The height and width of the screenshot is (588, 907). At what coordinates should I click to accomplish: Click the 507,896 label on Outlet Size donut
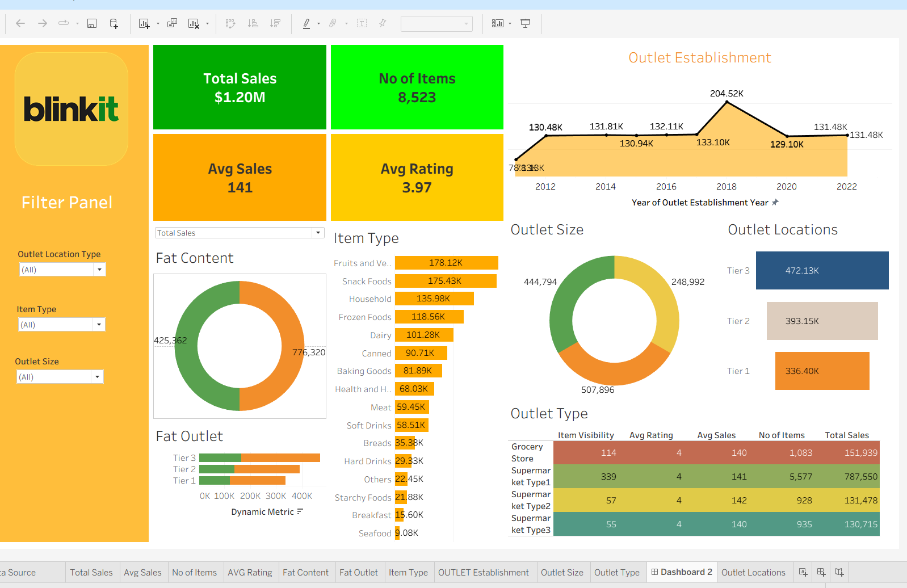tap(598, 390)
